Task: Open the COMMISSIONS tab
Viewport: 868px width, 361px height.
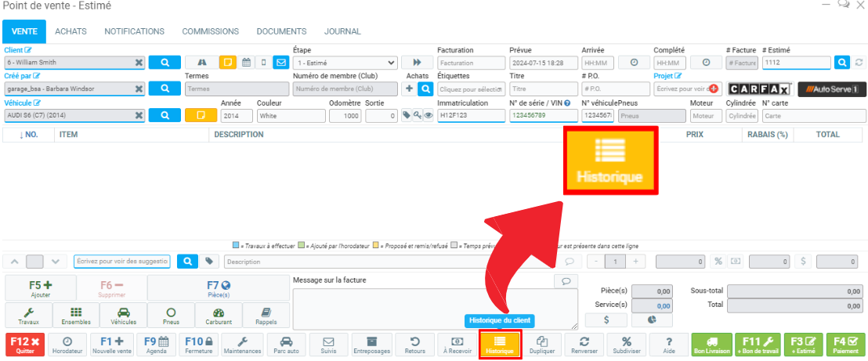Action: 210,31
